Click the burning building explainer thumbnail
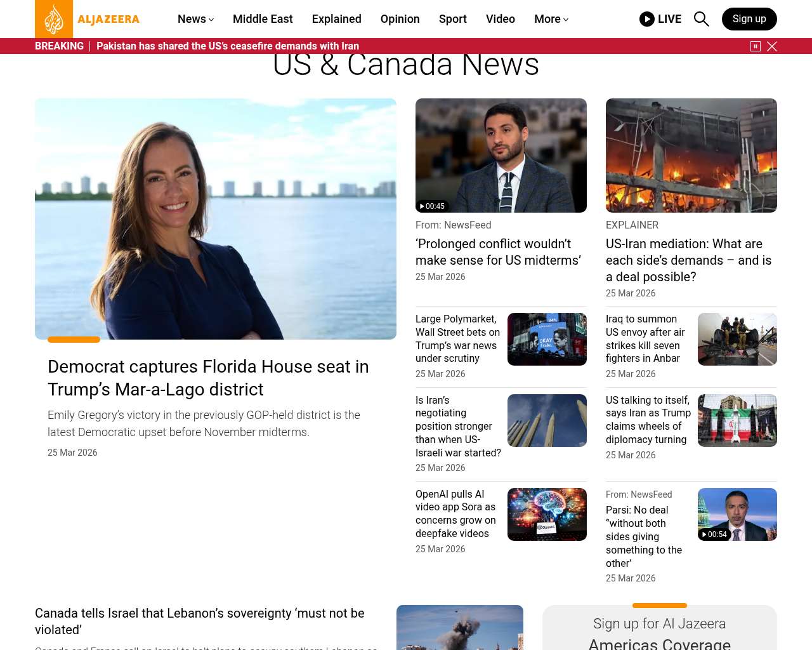 (691, 156)
